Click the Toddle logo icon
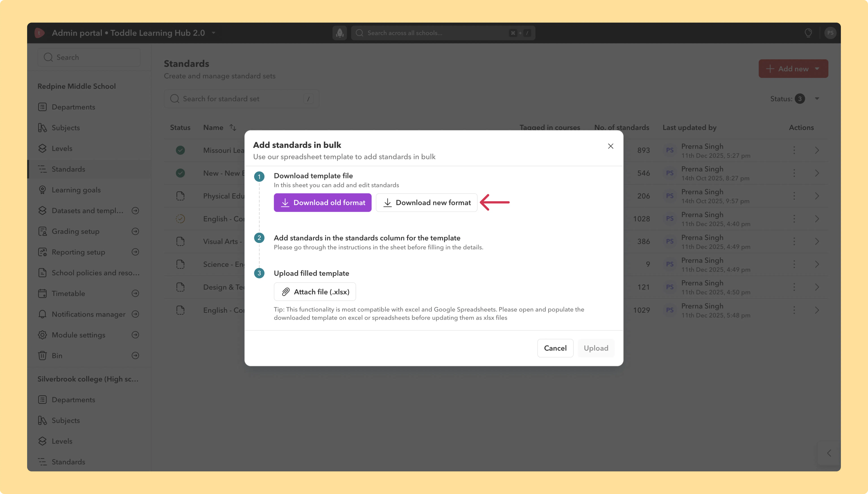868x494 pixels. click(39, 33)
